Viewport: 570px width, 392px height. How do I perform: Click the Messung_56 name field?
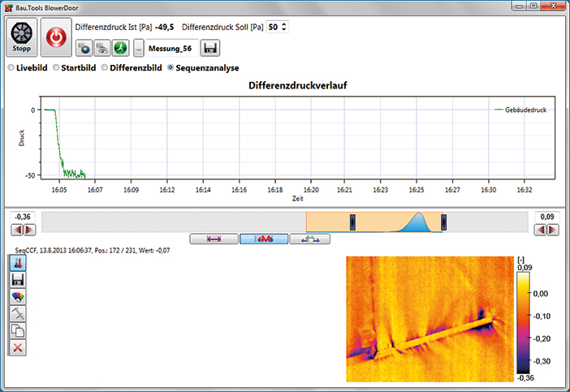click(172, 48)
